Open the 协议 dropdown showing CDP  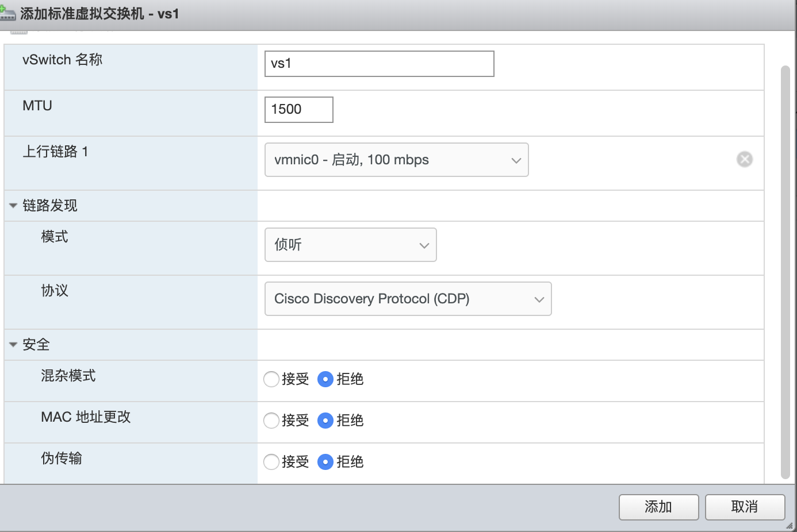pos(408,299)
